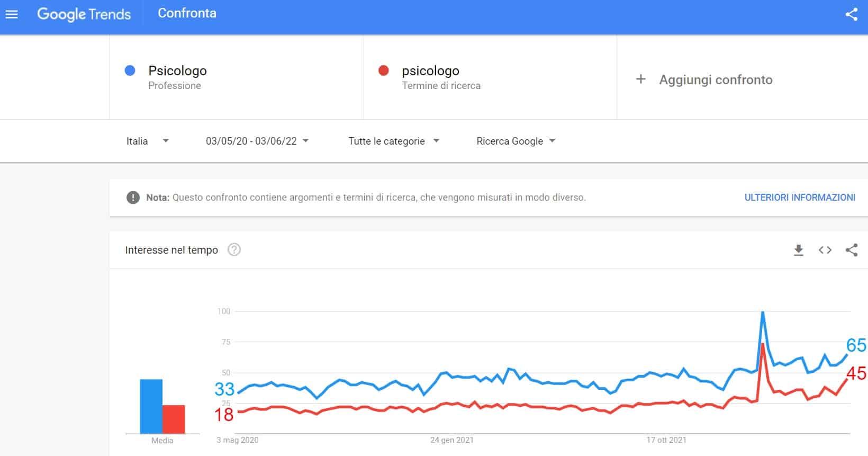Click the exclamation note icon
Image resolution: width=868 pixels, height=456 pixels.
[x=133, y=198]
